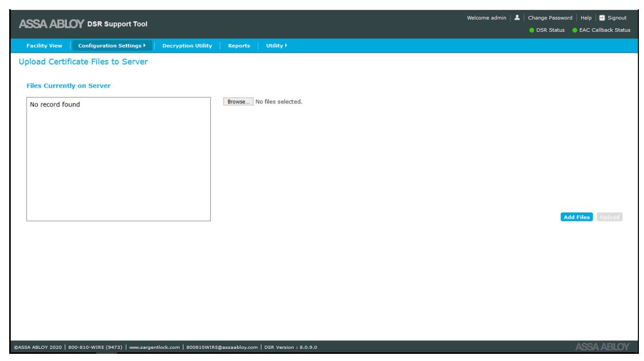Click the Browse file button
Image resolution: width=644 pixels, height=361 pixels.
coord(238,101)
